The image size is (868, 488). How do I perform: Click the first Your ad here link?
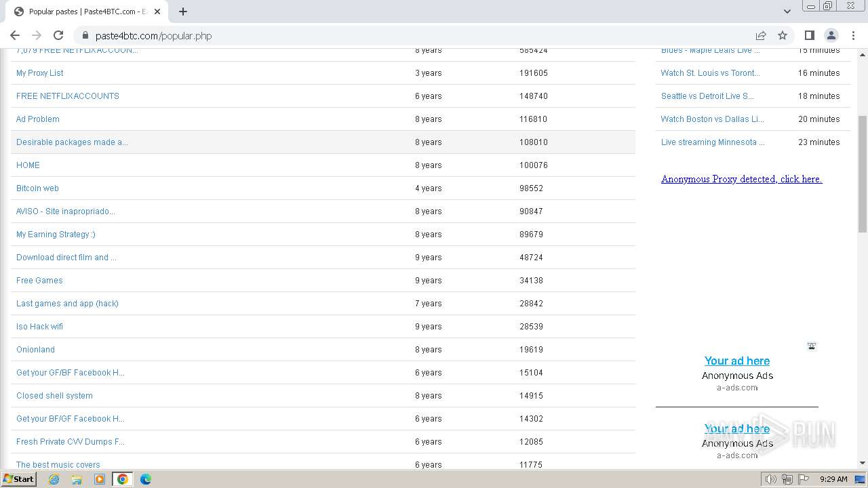pyautogui.click(x=737, y=361)
